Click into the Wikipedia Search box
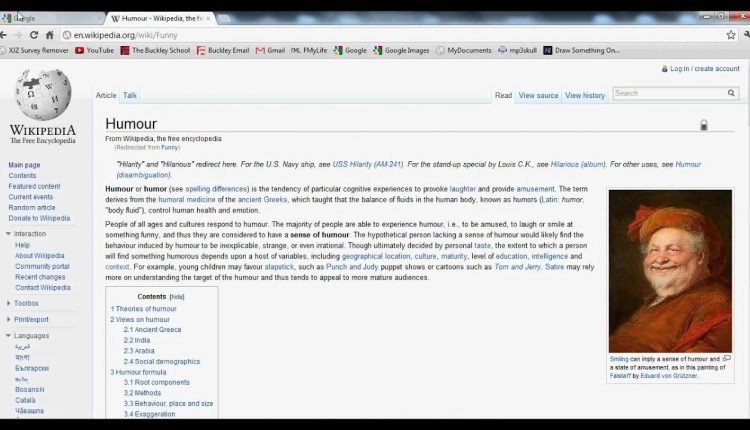Viewport: 750px width, 430px height. point(670,93)
